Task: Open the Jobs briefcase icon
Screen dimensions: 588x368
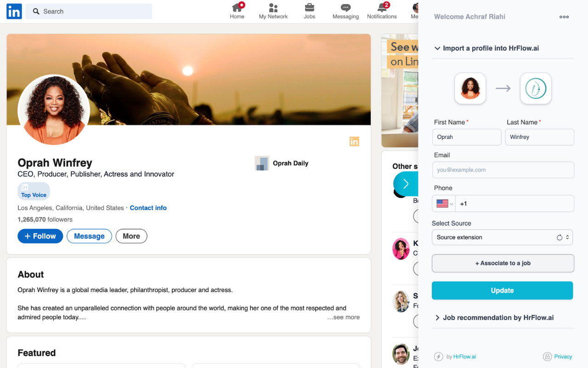Action: coord(310,7)
